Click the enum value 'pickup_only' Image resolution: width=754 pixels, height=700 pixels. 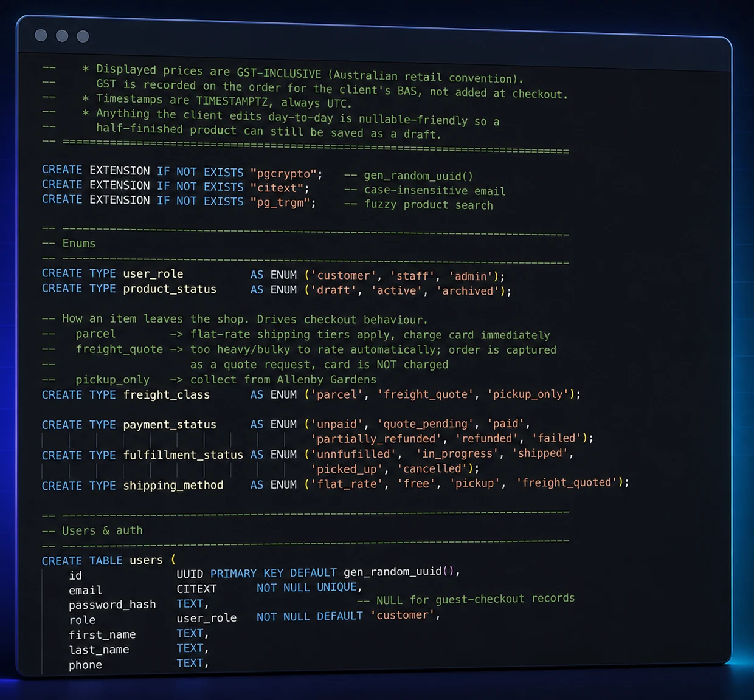528,394
